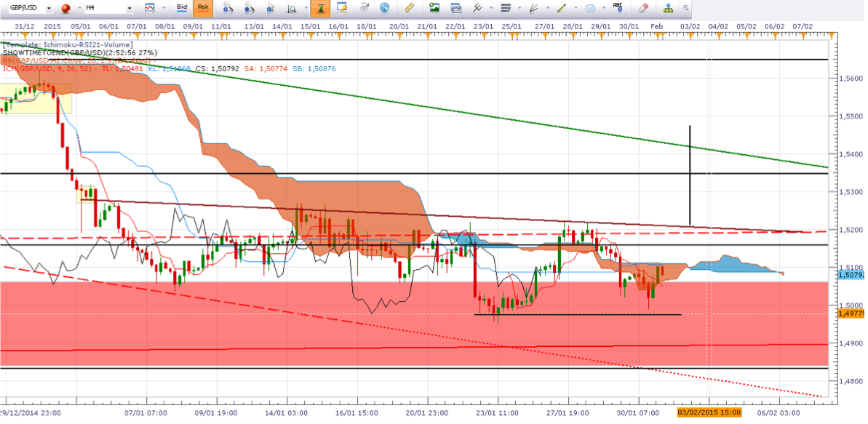Select the ruler measure tool

(x=410, y=8)
